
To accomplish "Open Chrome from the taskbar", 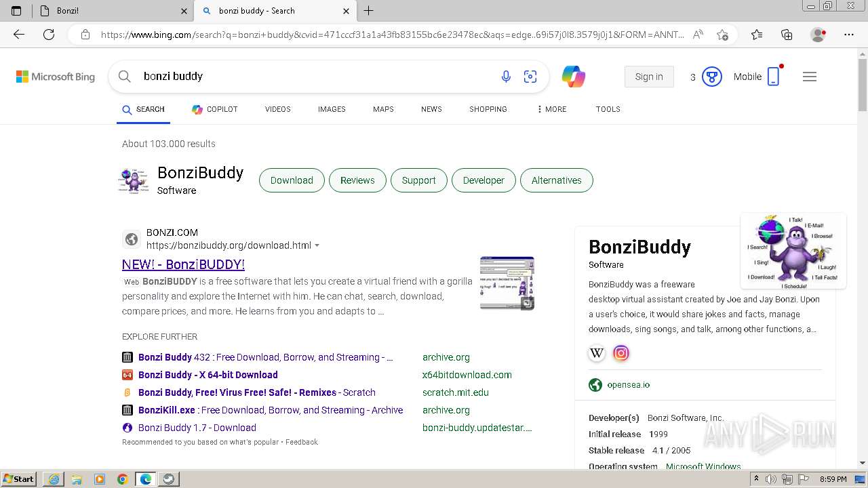I will coord(123,479).
